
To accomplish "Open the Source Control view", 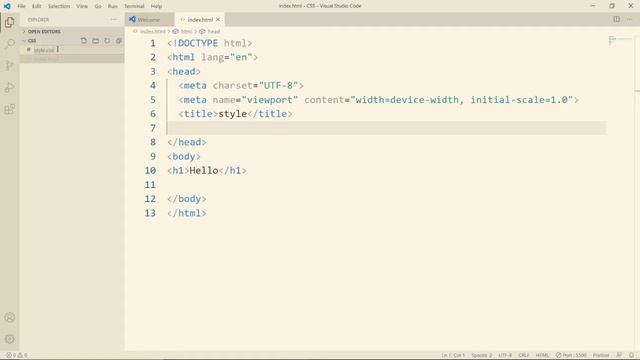I will 9,65.
